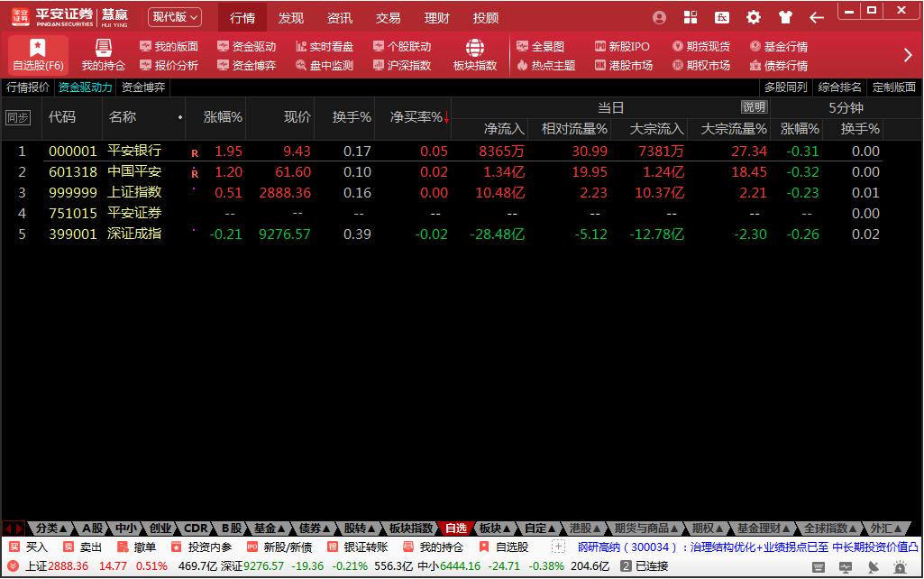
Task: Sort by 涨幅% column header
Action: tap(223, 116)
